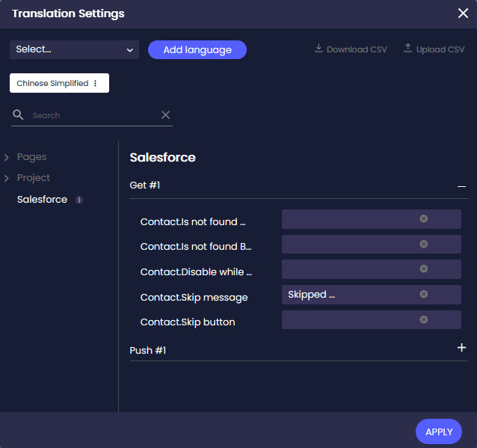Click the APPLY button
Screen dimensions: 477x448
[439, 432]
